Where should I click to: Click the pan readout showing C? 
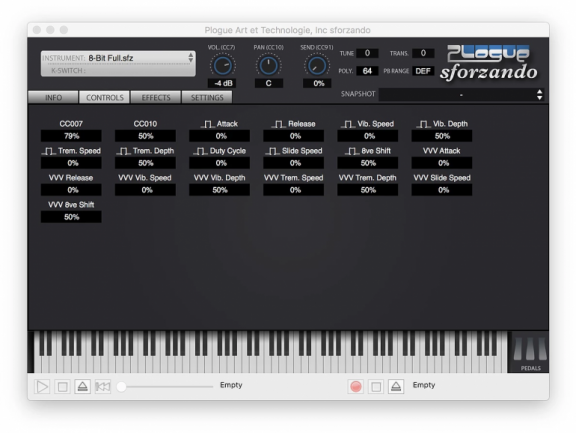[x=269, y=83]
